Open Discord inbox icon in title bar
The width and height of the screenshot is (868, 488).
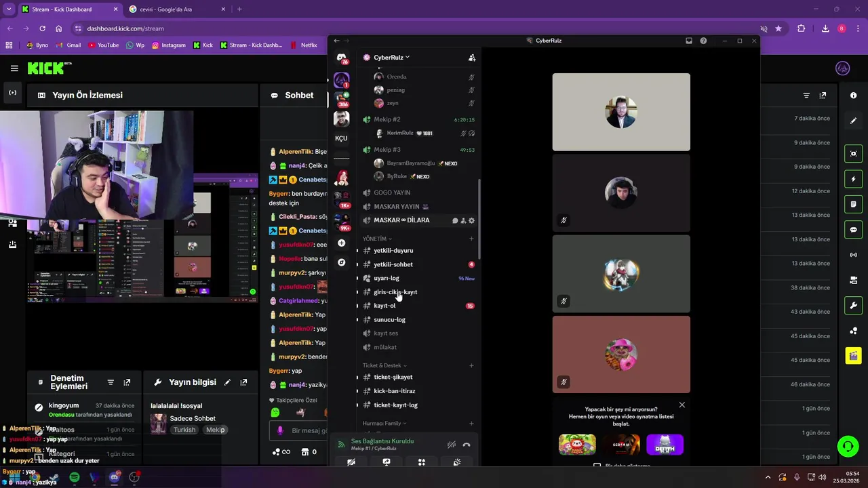pyautogui.click(x=689, y=41)
